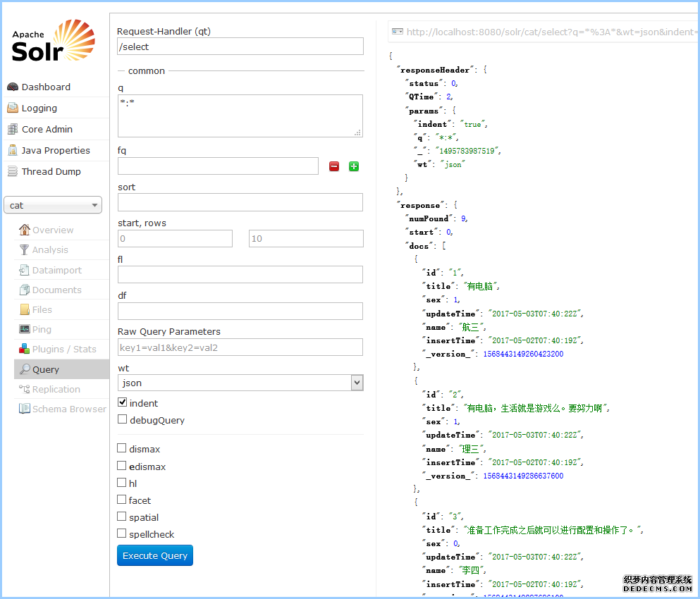Viewport: 700px width, 599px height.
Task: Click the red remove fq filter icon
Action: [x=334, y=166]
